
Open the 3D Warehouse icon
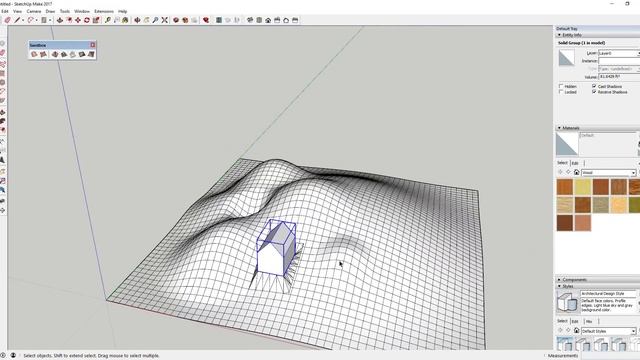coord(176,20)
